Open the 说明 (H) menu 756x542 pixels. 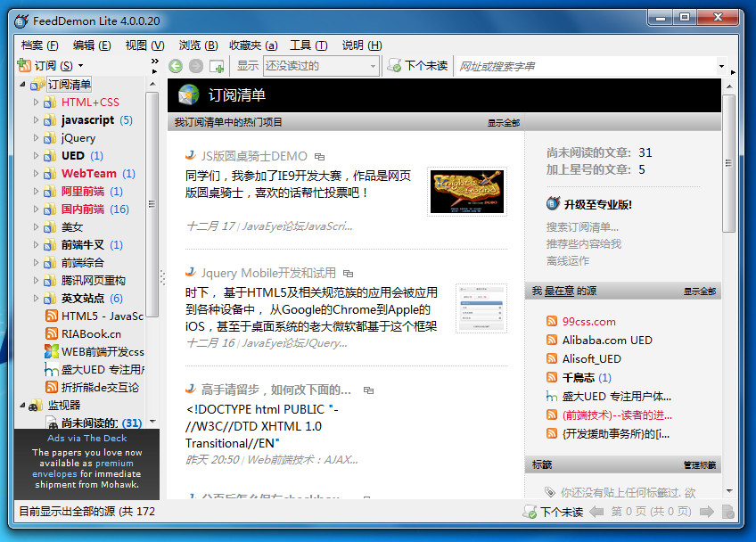point(362,45)
